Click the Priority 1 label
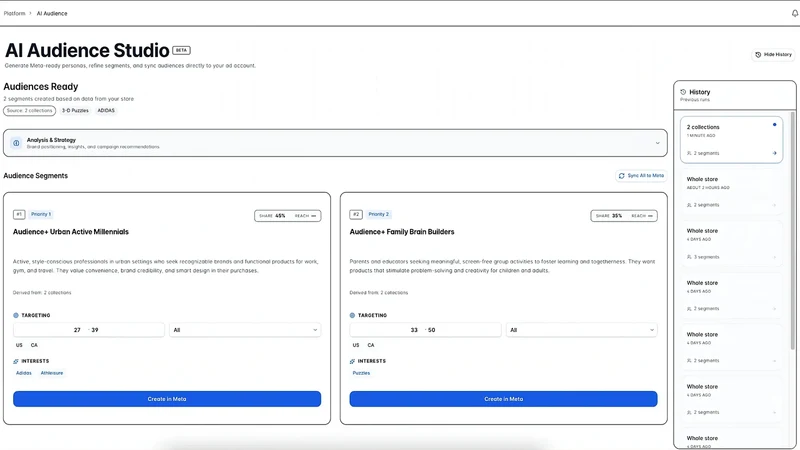The image size is (800, 450). [x=41, y=214]
